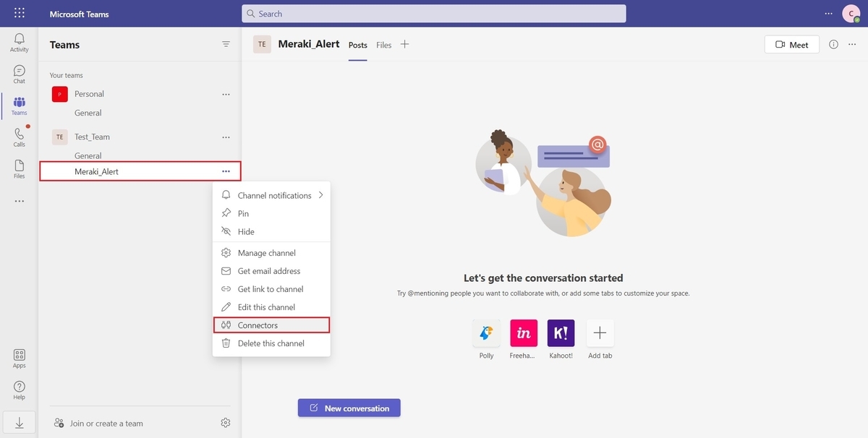The width and height of the screenshot is (868, 438).
Task: Open more options for Test_Team
Action: click(226, 137)
